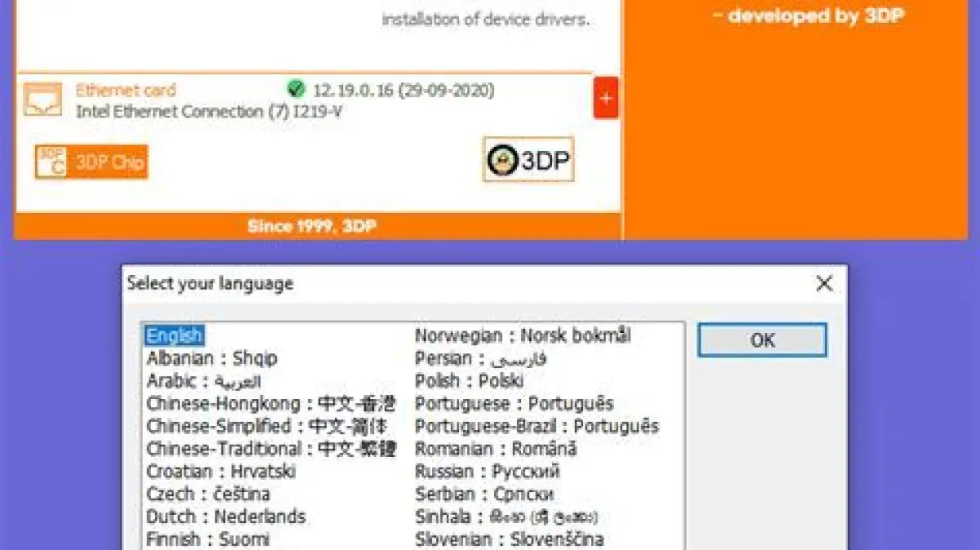Choose Albanian : Shqip language
Viewport: 980px width, 550px height.
pyautogui.click(x=212, y=358)
